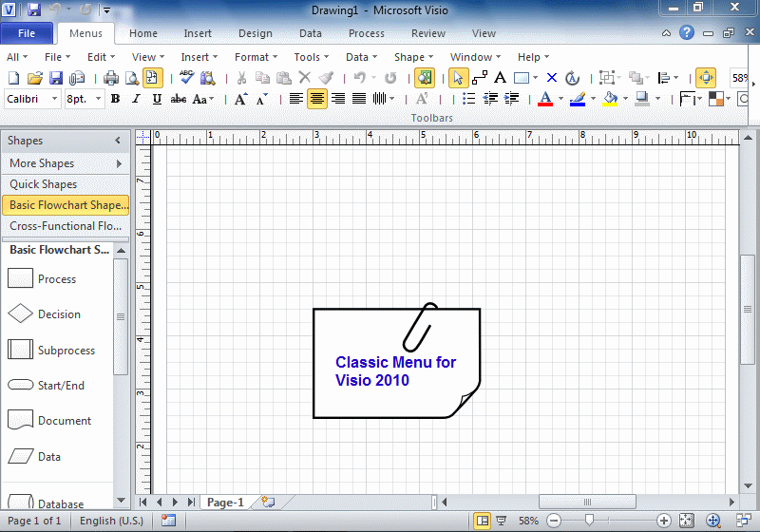Open Print Preview
Image resolution: width=760 pixels, height=532 pixels.
point(132,78)
